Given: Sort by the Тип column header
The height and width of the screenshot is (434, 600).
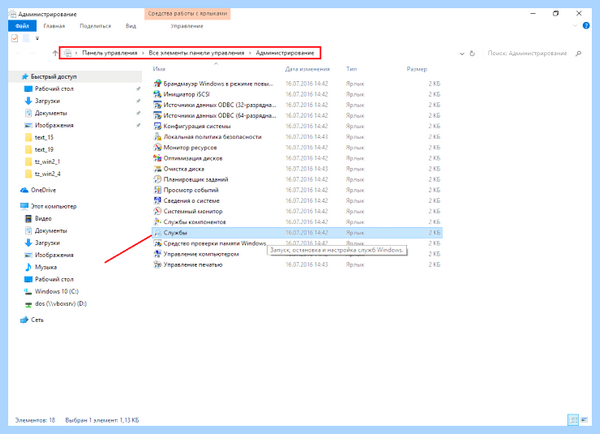Looking at the screenshot, I should pos(352,69).
